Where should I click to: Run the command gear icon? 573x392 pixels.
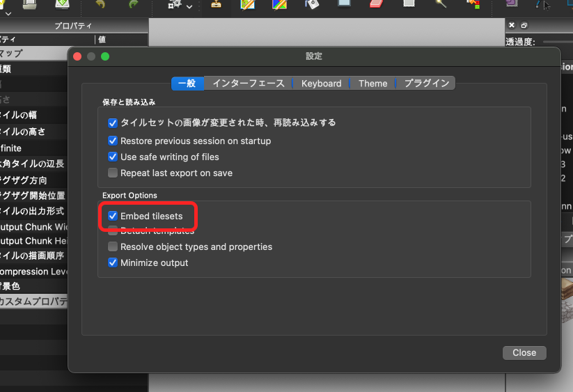[175, 4]
